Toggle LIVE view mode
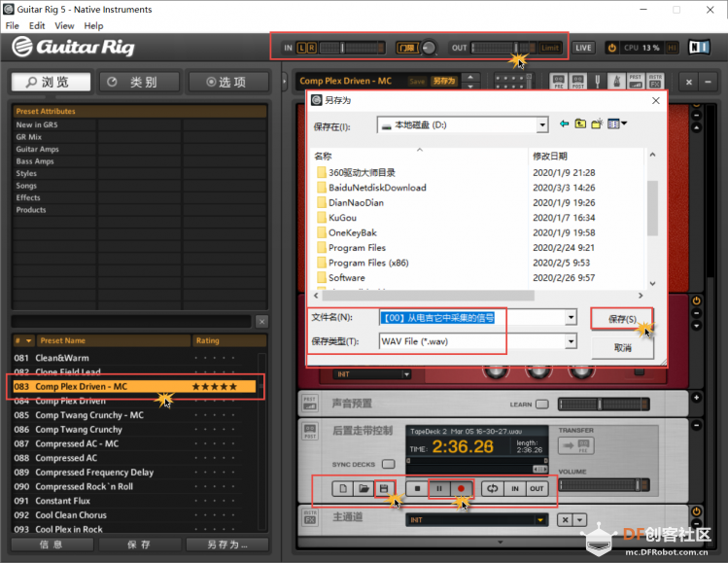The height and width of the screenshot is (563, 728). [x=583, y=48]
